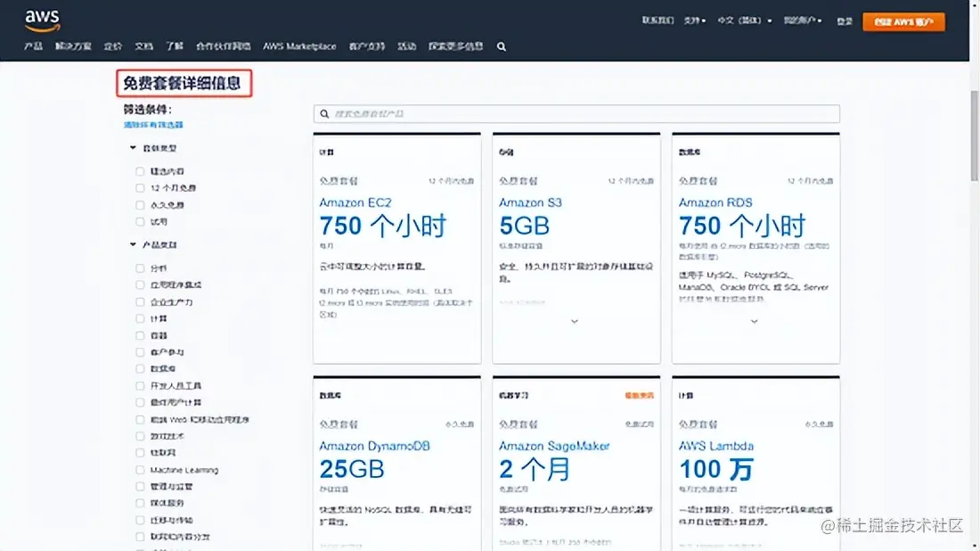Click the 100 万 text on Lambda card
This screenshot has height=551, width=980.
pos(716,469)
